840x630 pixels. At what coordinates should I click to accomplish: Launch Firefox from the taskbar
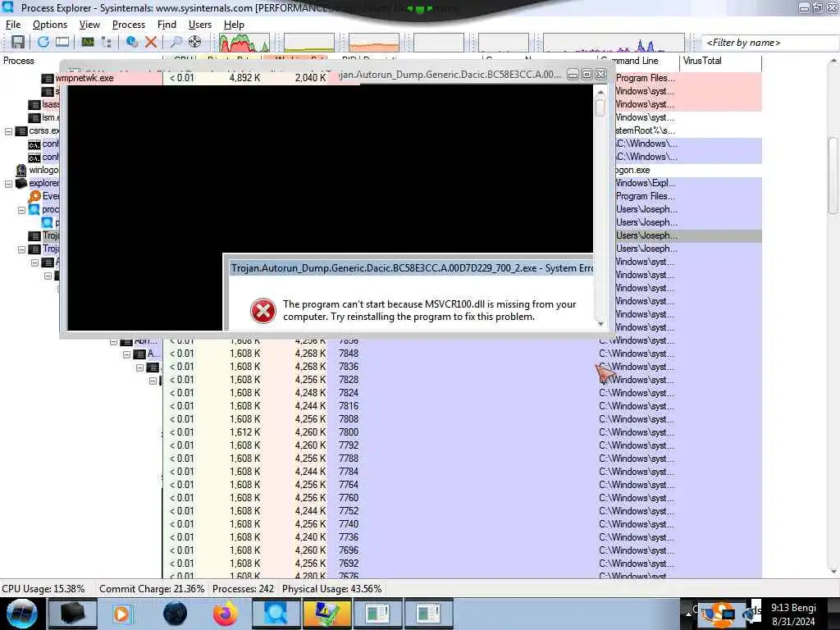tap(226, 614)
